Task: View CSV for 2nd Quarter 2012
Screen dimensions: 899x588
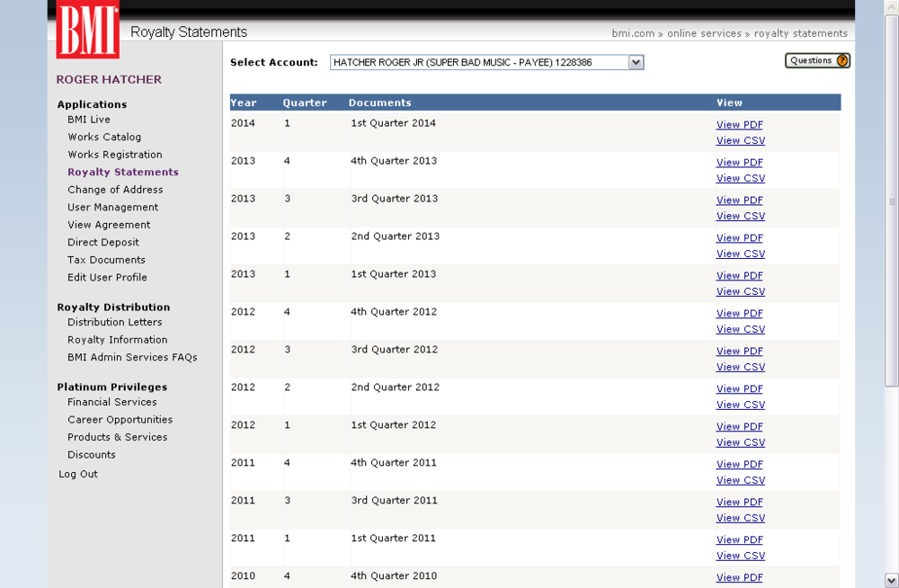Action: coord(741,405)
